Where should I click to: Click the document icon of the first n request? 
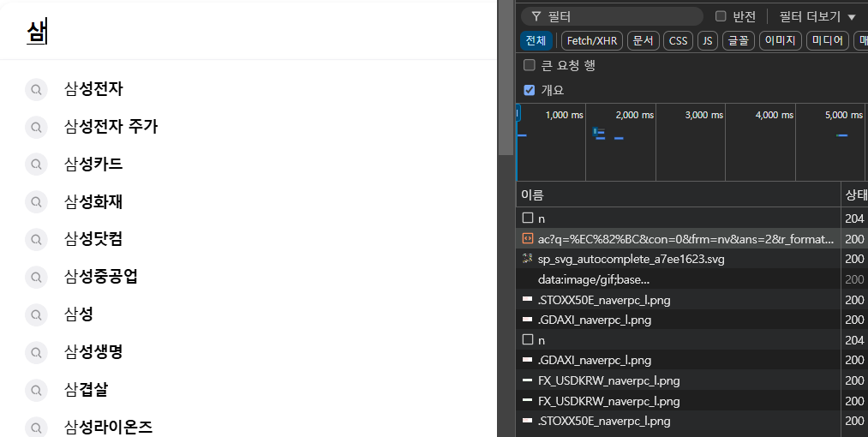pyautogui.click(x=528, y=218)
